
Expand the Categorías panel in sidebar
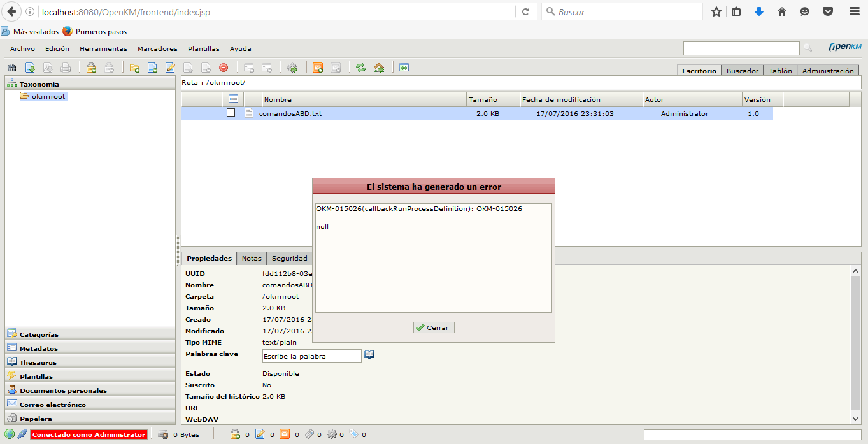click(x=39, y=334)
